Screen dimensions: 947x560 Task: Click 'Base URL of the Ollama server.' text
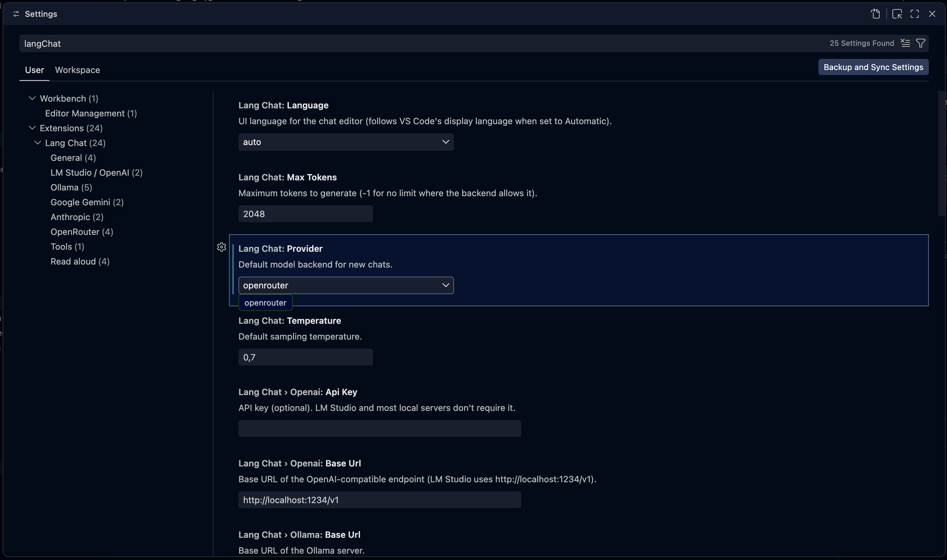coord(301,551)
